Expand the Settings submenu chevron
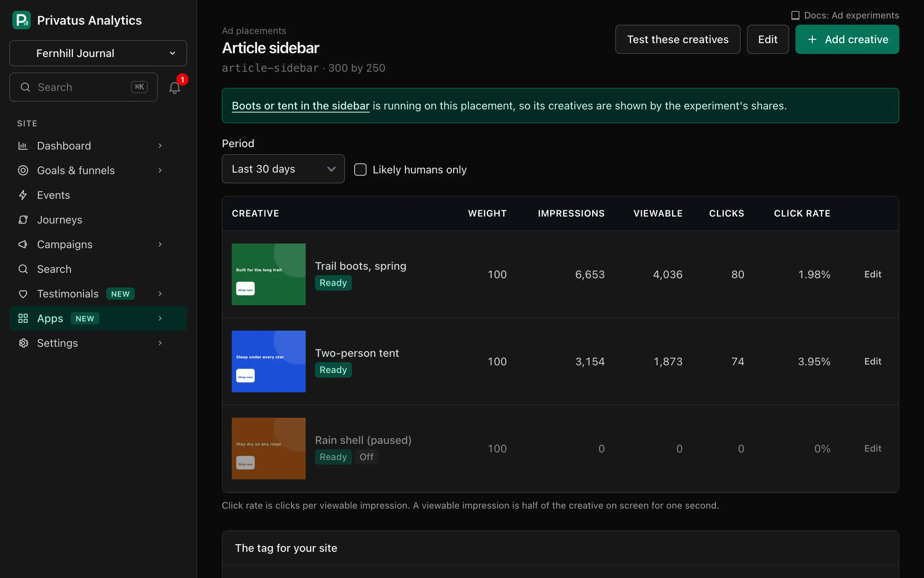 pos(160,343)
